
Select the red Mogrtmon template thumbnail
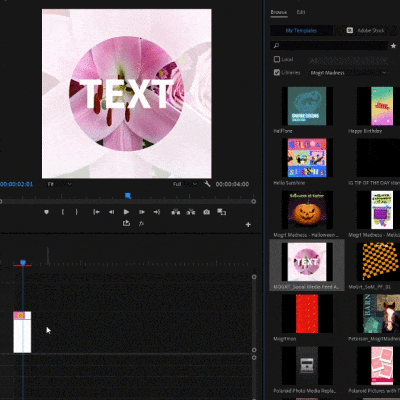point(307,314)
